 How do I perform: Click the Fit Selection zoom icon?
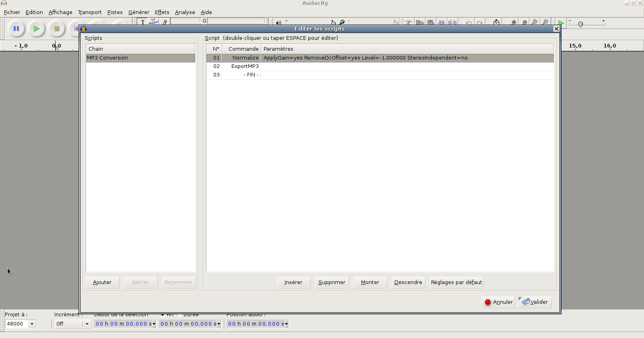click(535, 22)
